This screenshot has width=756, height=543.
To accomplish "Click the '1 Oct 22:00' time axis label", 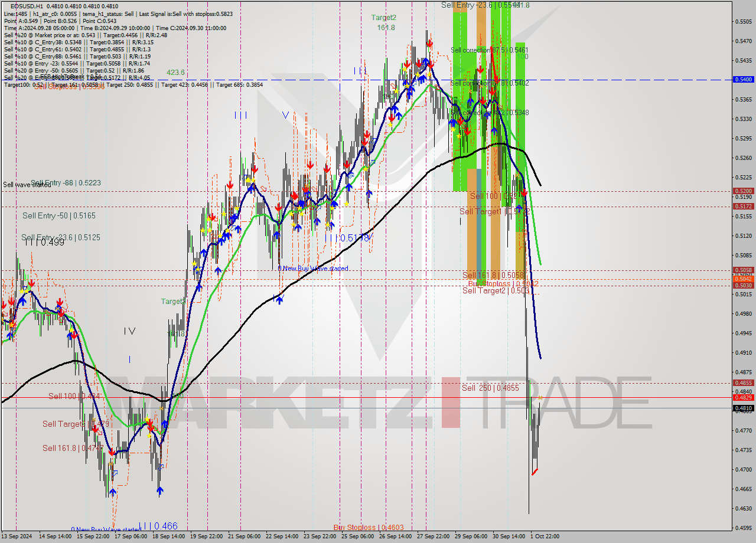I will point(544,536).
